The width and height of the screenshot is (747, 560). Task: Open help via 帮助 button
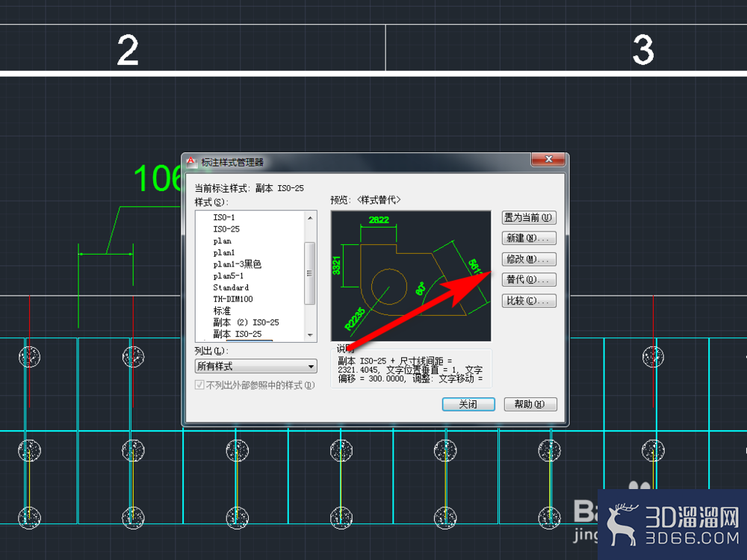coord(530,404)
